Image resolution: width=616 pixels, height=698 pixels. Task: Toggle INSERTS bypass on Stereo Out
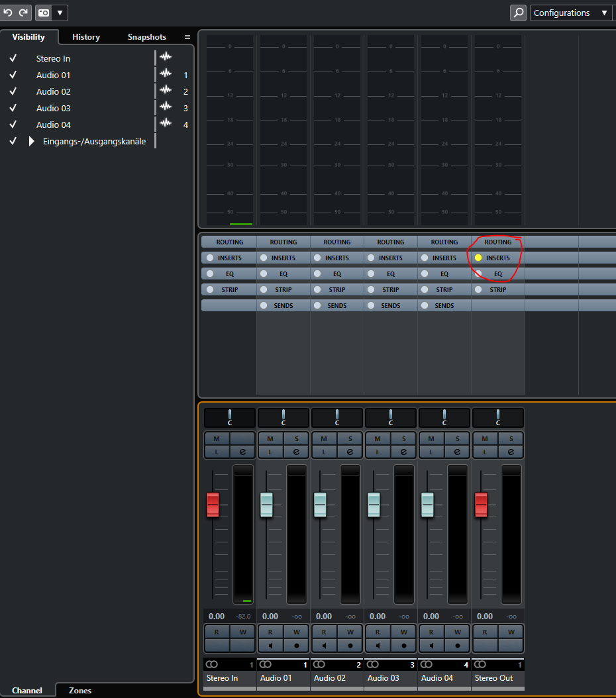pyautogui.click(x=478, y=258)
